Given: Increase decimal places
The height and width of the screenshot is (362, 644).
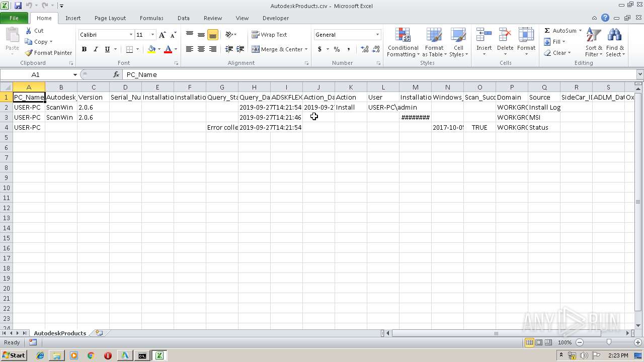Looking at the screenshot, I should [x=365, y=49].
